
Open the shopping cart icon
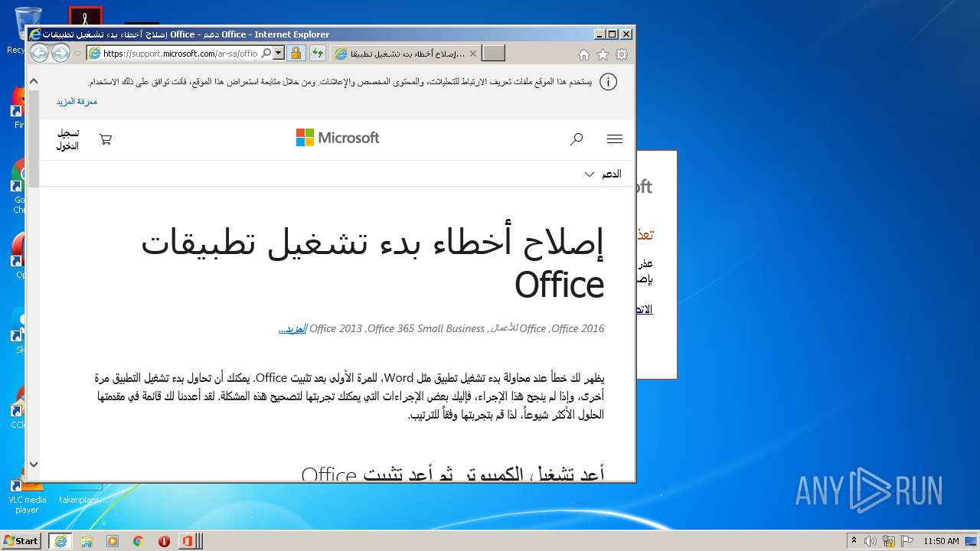click(x=106, y=139)
